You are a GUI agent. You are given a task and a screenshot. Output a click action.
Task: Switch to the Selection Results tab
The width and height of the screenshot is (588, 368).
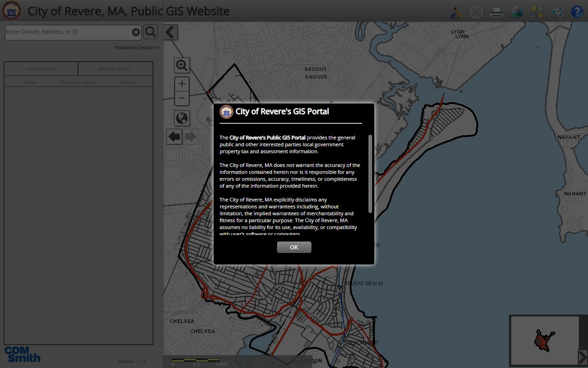coord(115,69)
